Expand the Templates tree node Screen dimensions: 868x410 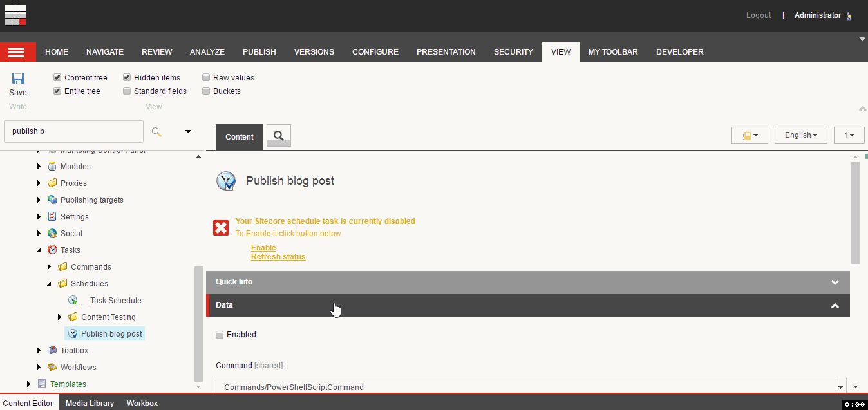(28, 384)
